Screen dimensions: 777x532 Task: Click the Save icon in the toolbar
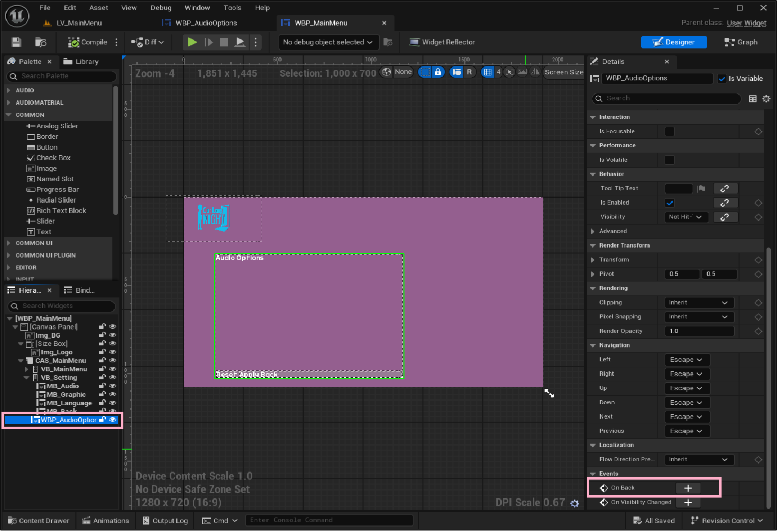[16, 42]
